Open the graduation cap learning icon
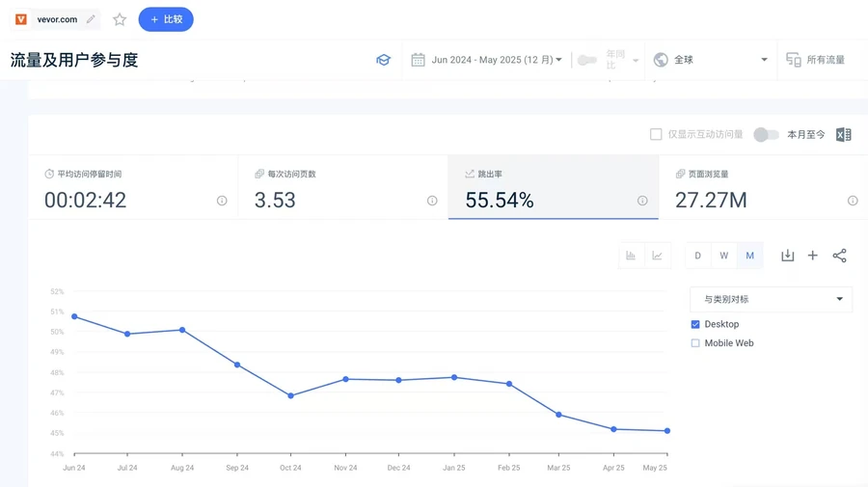 coord(383,60)
